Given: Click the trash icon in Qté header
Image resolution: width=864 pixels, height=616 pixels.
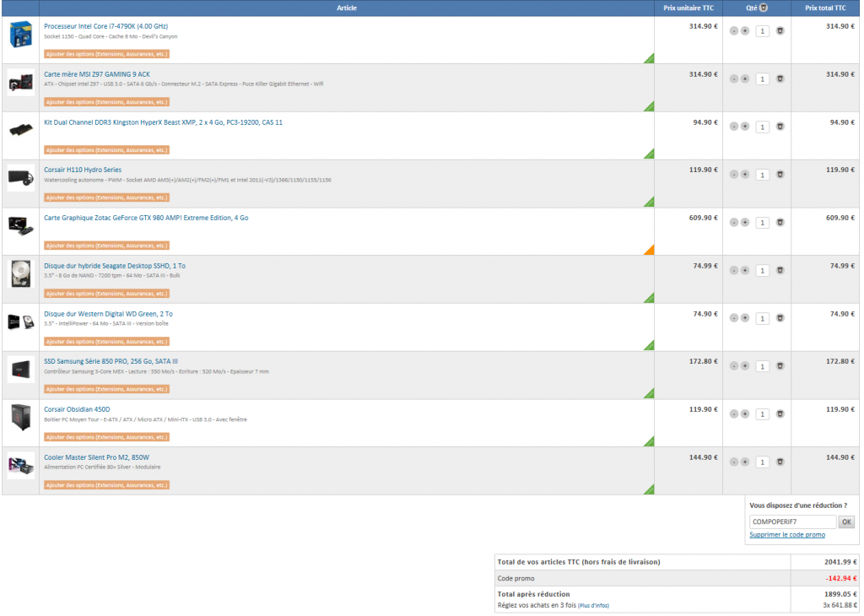Looking at the screenshot, I should 764,8.
